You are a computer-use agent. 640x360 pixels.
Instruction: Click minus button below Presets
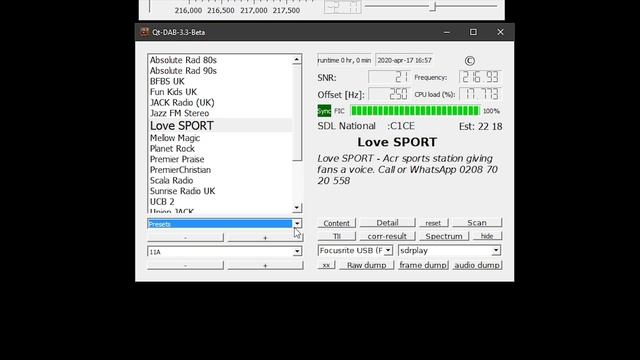tap(185, 237)
